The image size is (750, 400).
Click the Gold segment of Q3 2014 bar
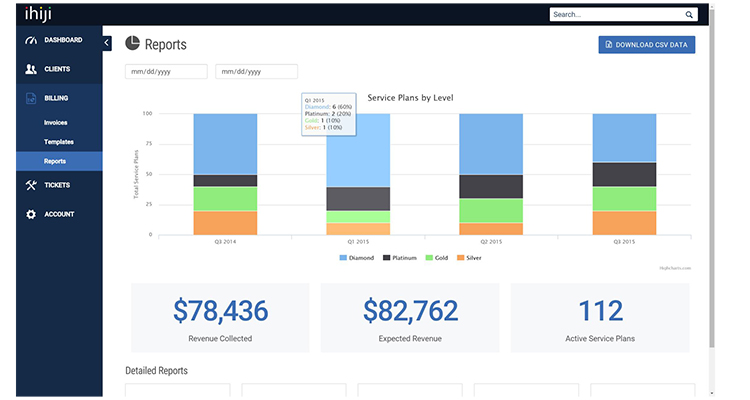tap(225, 199)
